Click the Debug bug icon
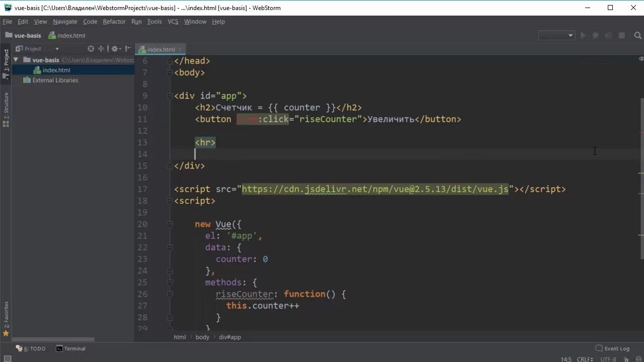This screenshot has height=362, width=644. tap(596, 35)
